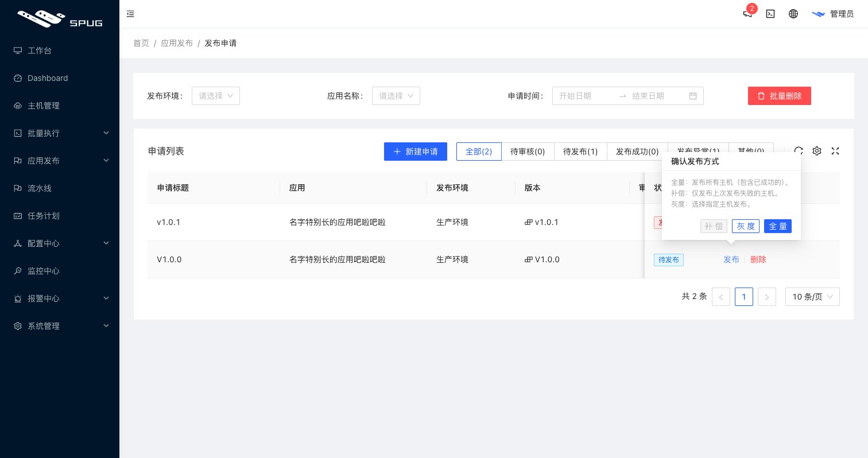Select page 1 in pagination
This screenshot has width=868, height=458.
744,297
